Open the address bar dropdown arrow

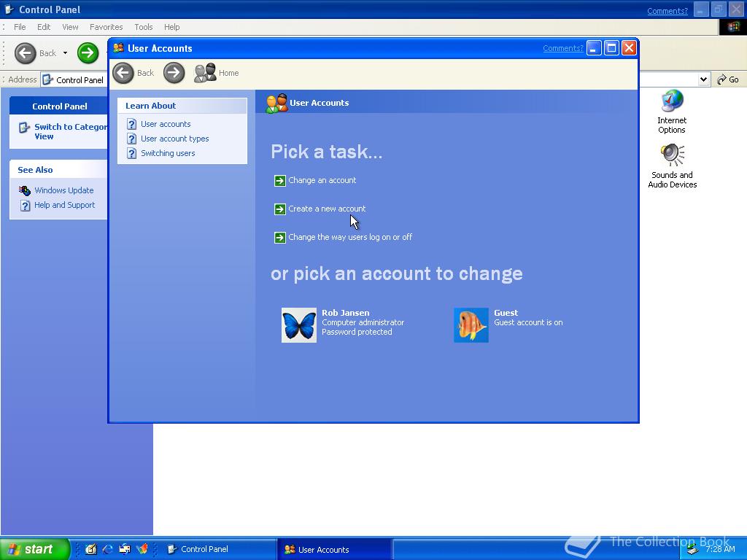703,79
